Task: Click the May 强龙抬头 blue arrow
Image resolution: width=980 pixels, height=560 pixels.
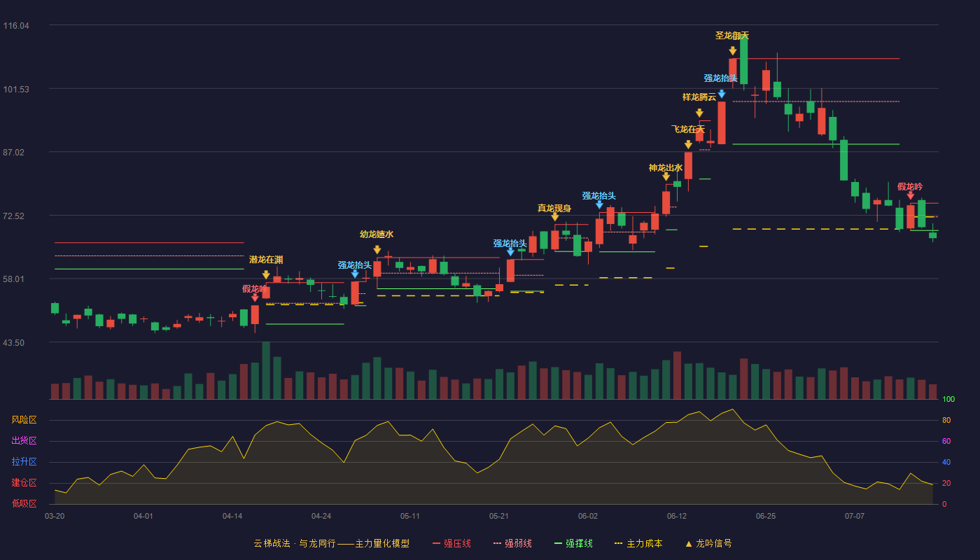Action: [510, 252]
